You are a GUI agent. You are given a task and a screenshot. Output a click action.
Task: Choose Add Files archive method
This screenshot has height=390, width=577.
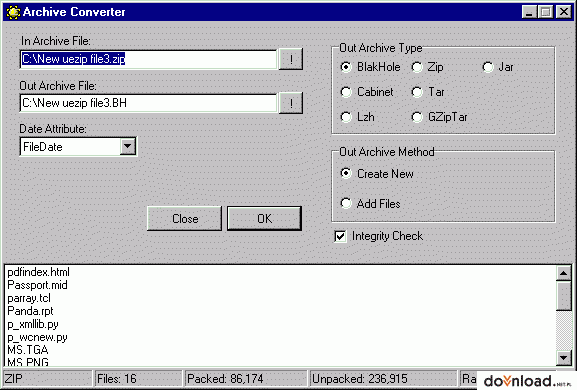(370, 203)
